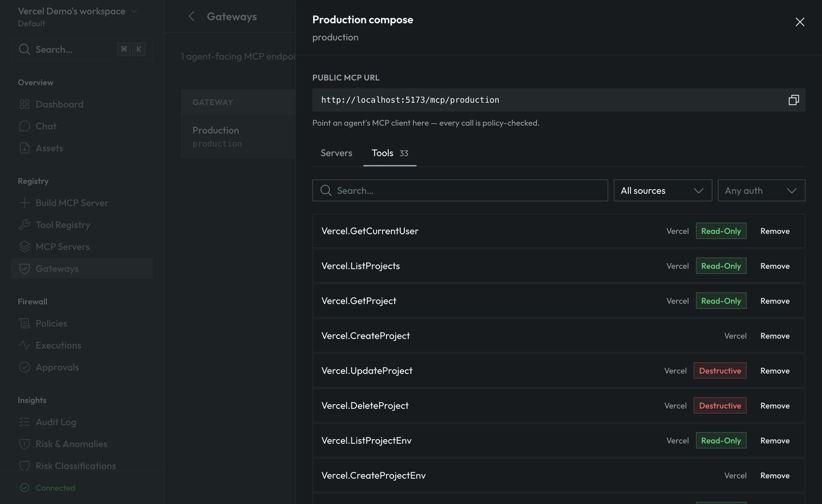Click the Policies list icon

coord(25,324)
